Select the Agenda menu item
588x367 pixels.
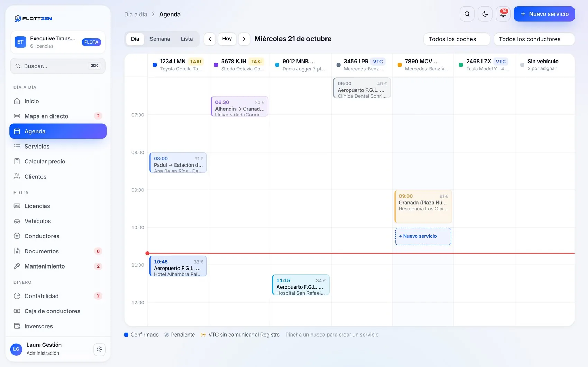click(58, 131)
